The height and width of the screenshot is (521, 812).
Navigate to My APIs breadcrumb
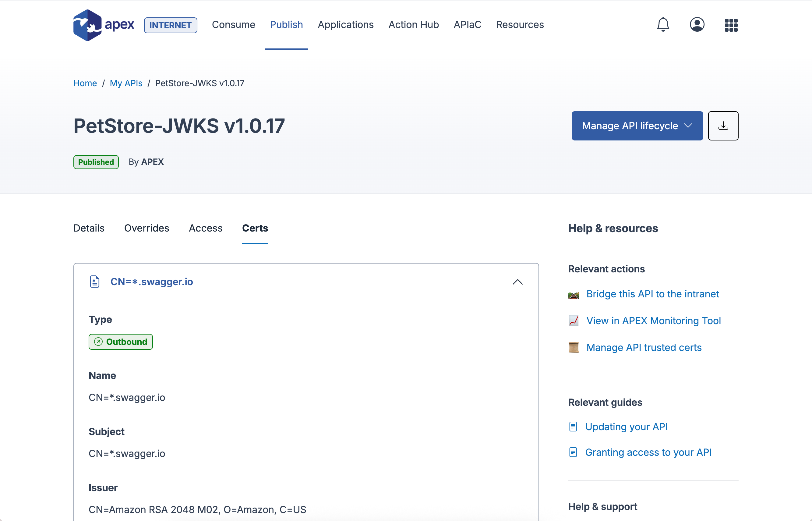[x=126, y=83]
